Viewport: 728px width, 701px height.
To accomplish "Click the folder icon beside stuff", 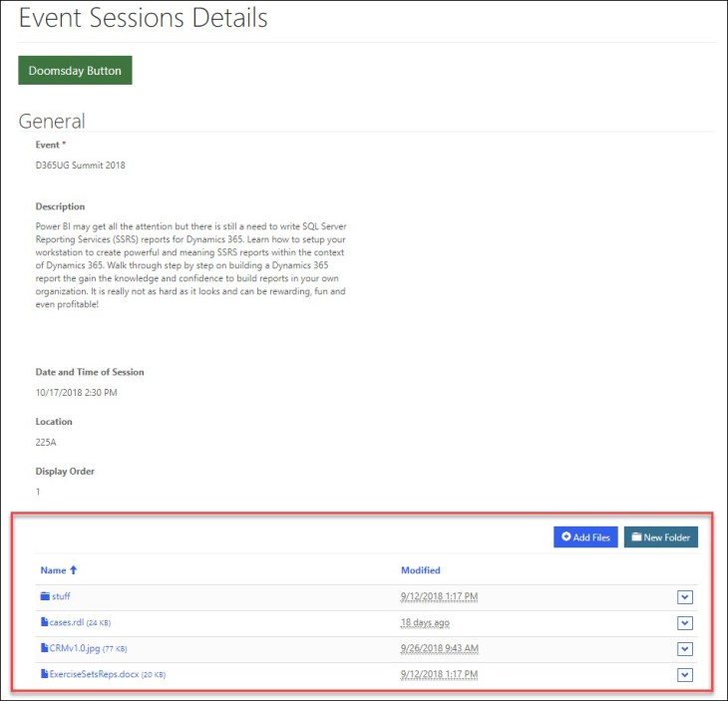I will point(45,596).
